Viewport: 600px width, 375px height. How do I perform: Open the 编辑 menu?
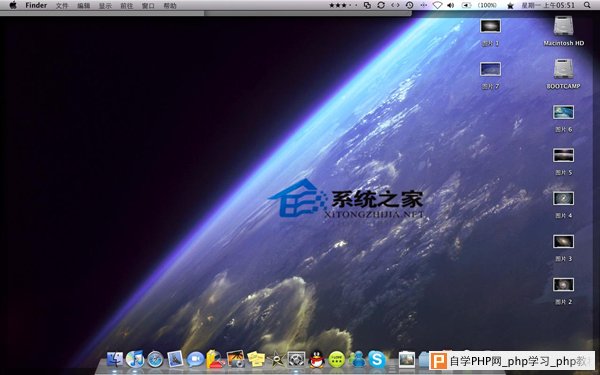coord(83,6)
